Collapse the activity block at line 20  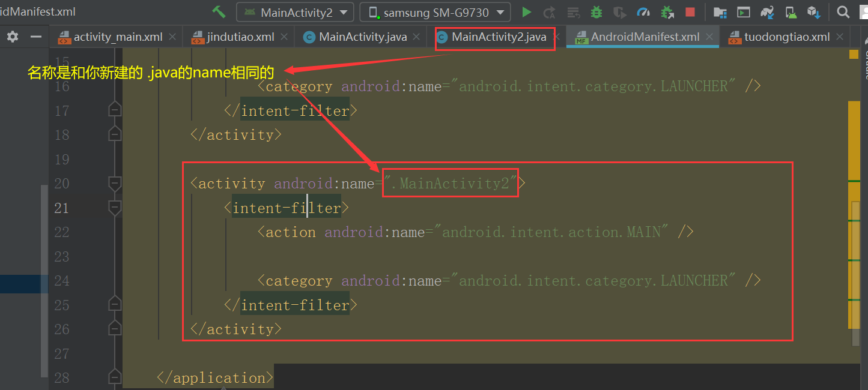(115, 184)
